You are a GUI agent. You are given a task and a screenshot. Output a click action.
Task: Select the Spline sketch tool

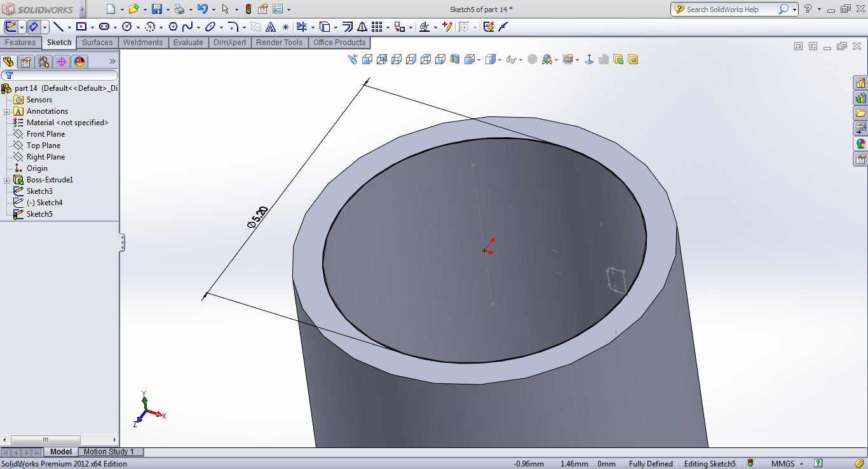click(187, 27)
